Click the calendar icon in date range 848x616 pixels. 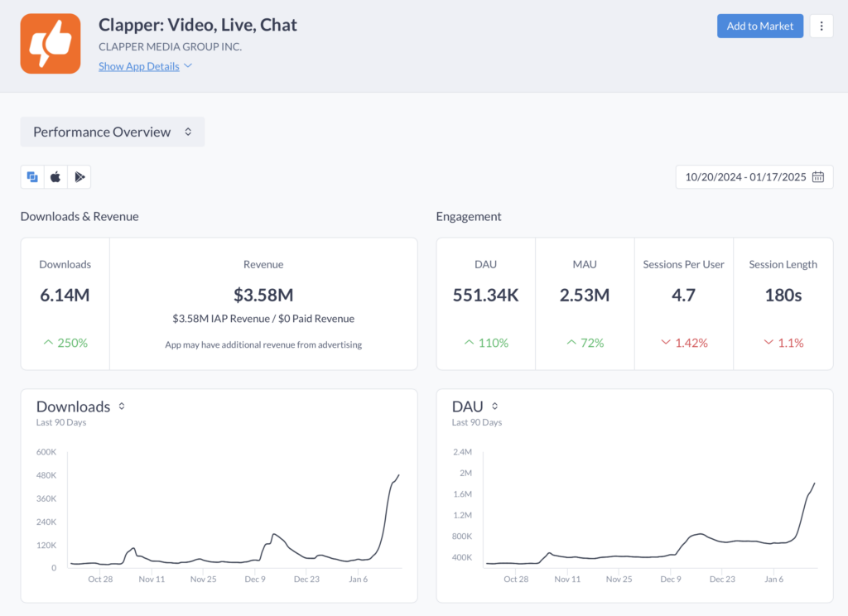click(x=817, y=177)
